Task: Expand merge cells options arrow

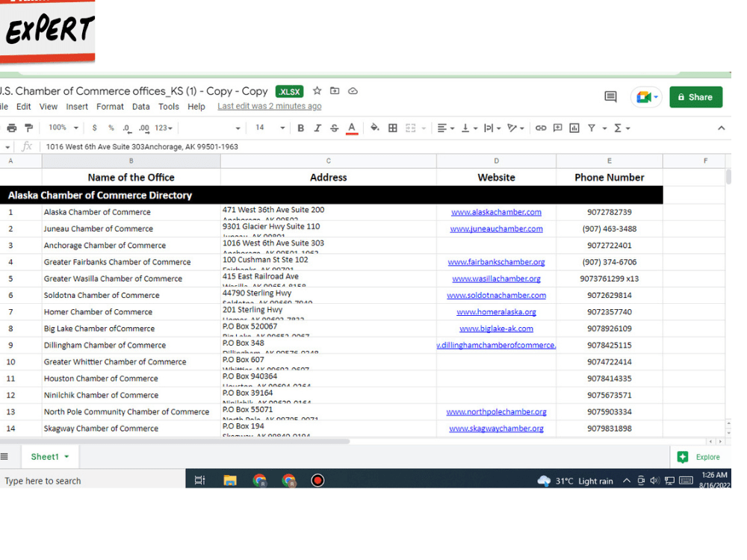Action: pos(424,128)
